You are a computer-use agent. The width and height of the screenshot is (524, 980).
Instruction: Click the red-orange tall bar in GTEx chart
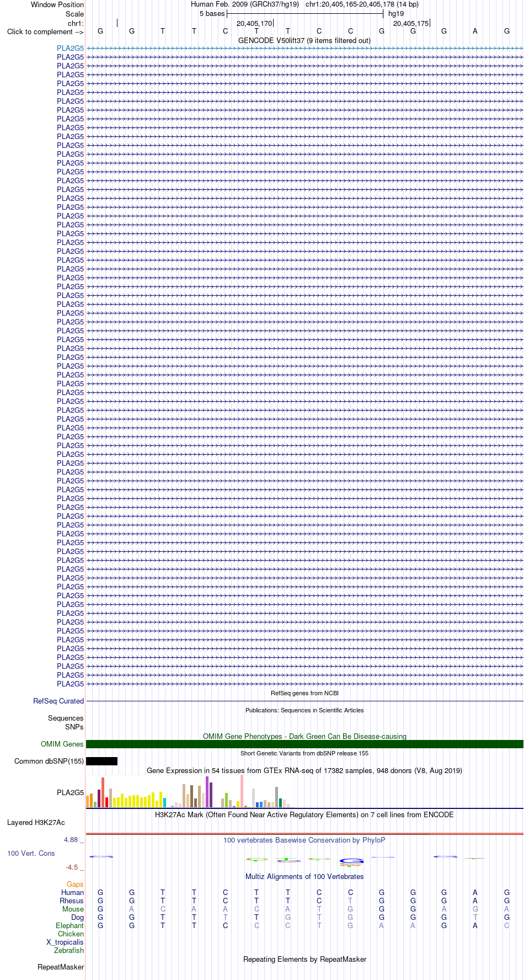tap(103, 792)
